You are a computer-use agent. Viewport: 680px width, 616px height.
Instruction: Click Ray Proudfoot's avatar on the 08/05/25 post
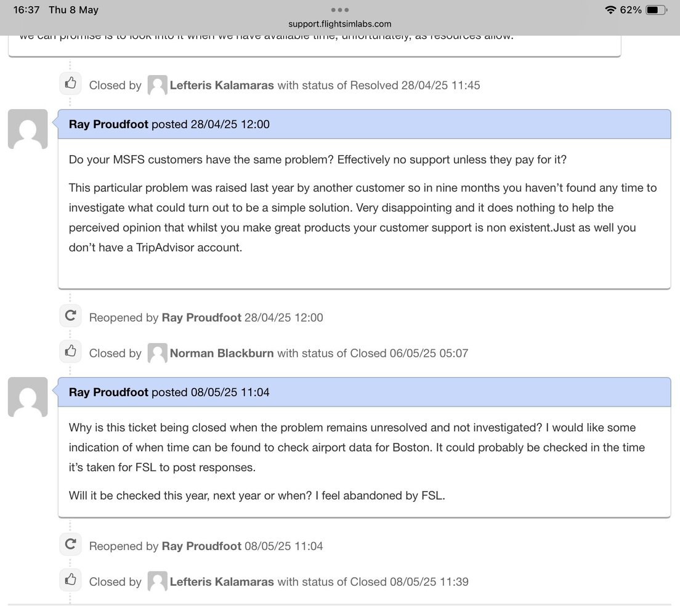[x=28, y=397]
